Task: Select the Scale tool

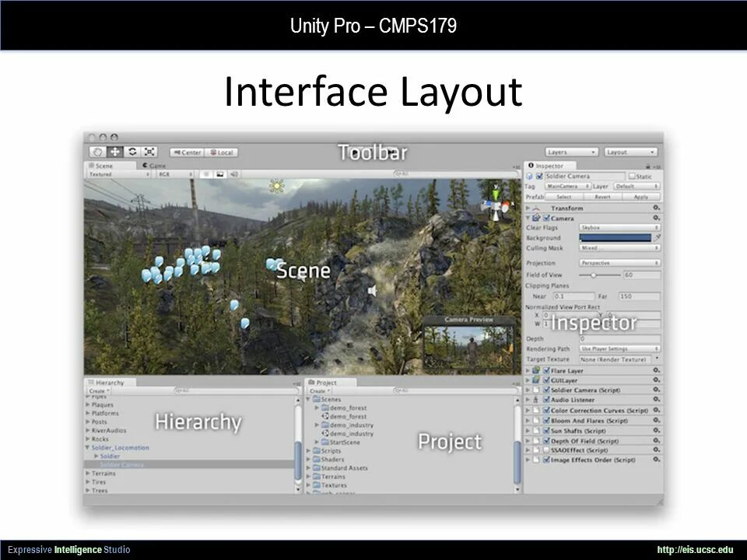Action: pyautogui.click(x=149, y=152)
